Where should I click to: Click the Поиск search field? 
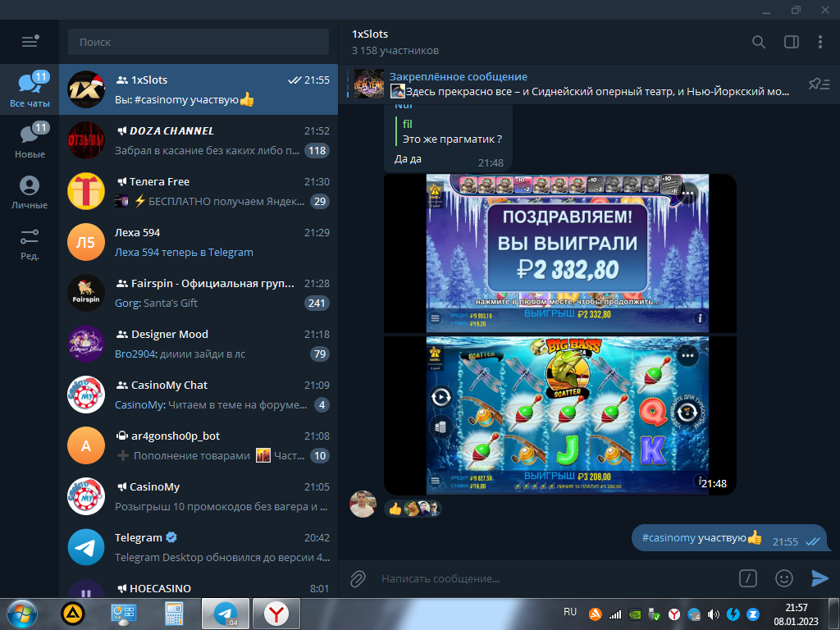197,42
